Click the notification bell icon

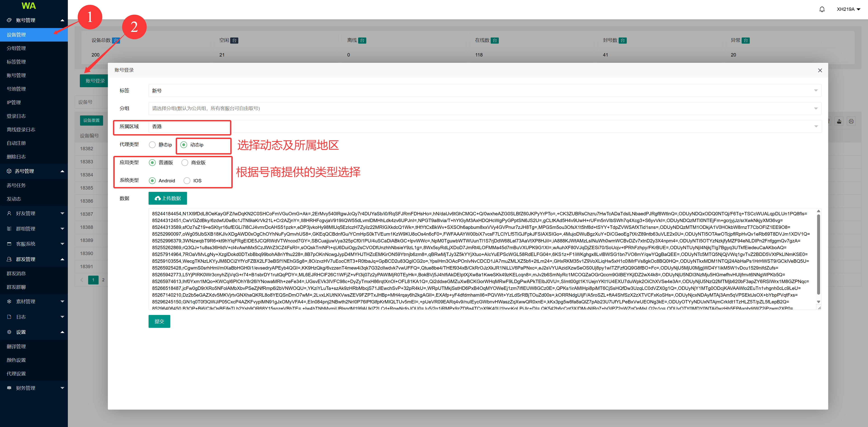(x=822, y=9)
